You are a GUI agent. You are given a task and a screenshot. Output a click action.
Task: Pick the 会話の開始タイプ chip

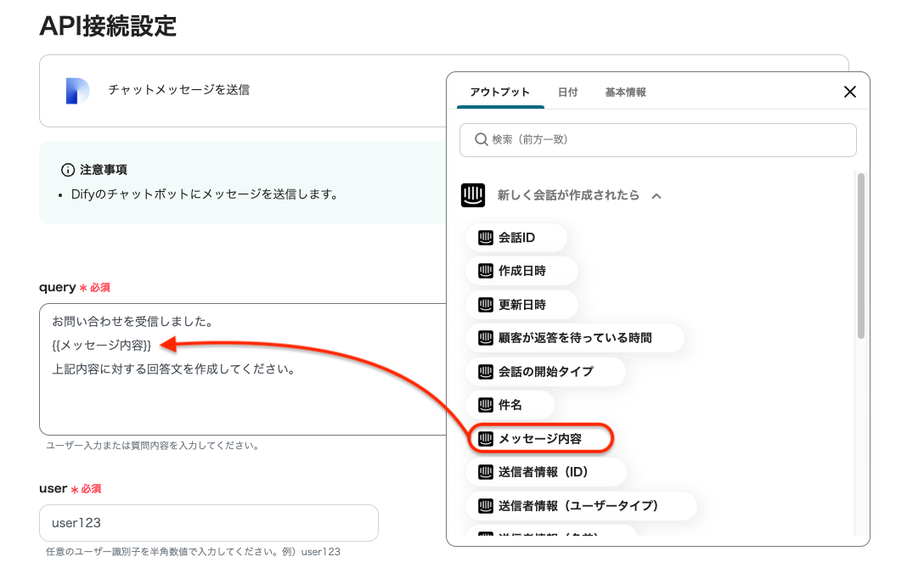[x=544, y=371]
